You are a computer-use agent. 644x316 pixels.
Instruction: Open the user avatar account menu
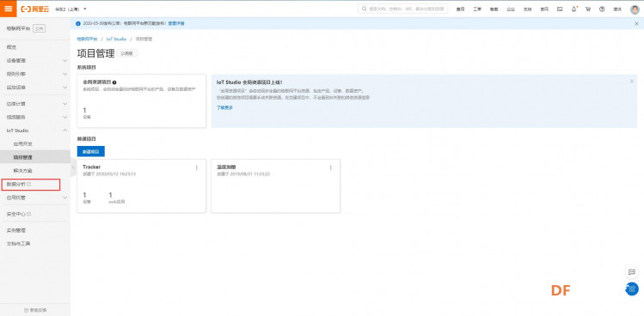point(635,9)
